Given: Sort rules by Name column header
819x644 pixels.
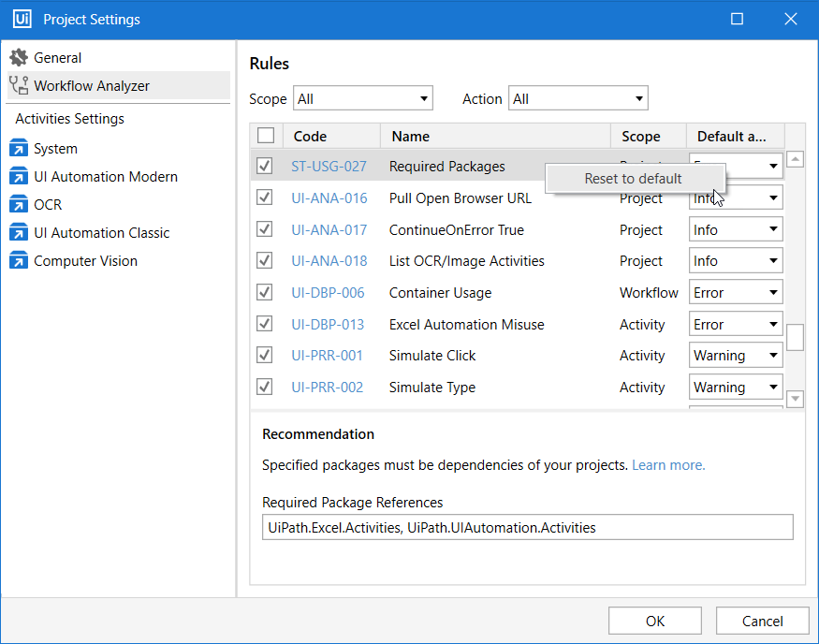Looking at the screenshot, I should point(496,136).
